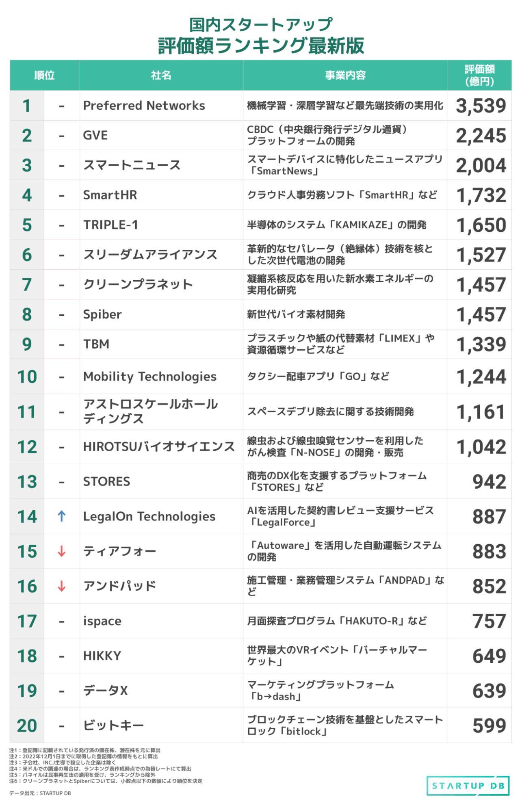Click the red down arrow beside ティアフォー
The image size is (522, 812).
pyautogui.click(x=62, y=551)
